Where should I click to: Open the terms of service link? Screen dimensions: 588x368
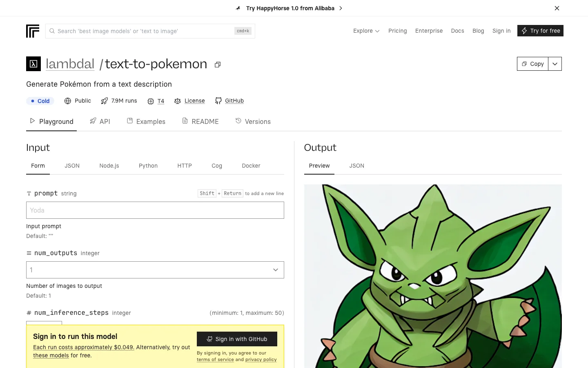pos(215,360)
